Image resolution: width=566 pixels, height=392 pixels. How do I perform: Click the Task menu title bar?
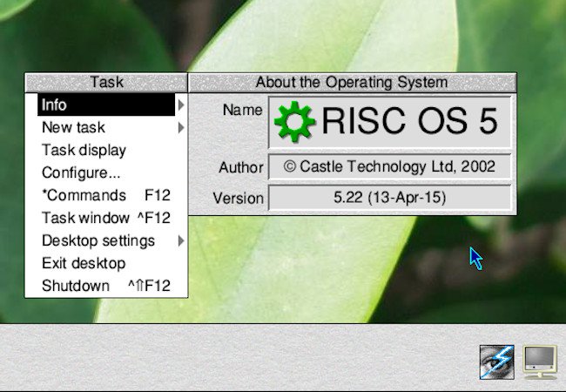click(106, 83)
